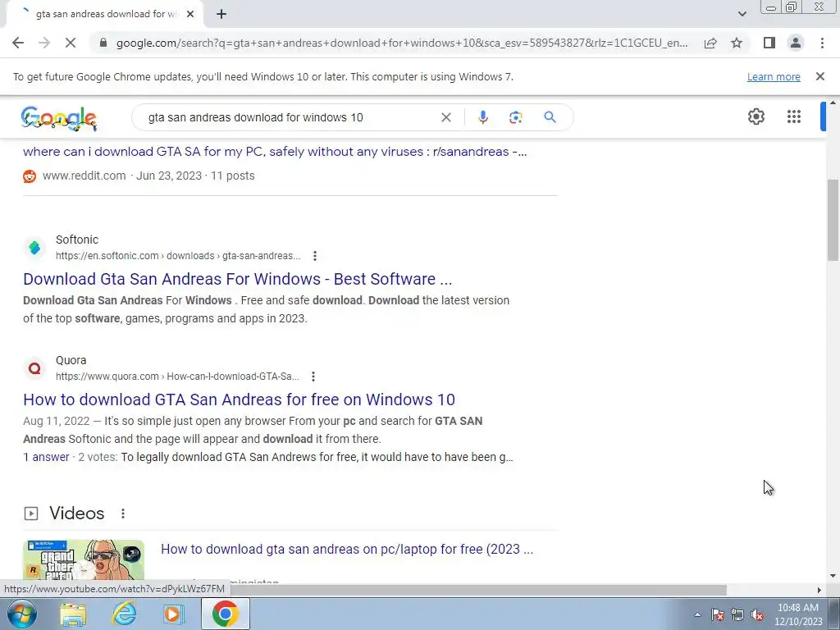Open volume tray icon
840x630 pixels.
point(757,614)
